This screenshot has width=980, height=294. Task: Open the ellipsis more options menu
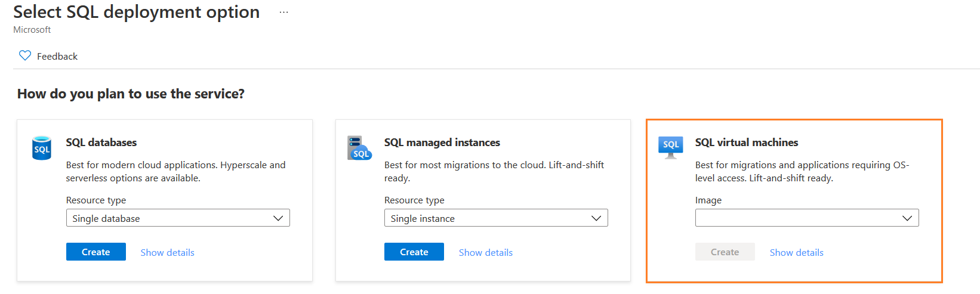pos(283,13)
